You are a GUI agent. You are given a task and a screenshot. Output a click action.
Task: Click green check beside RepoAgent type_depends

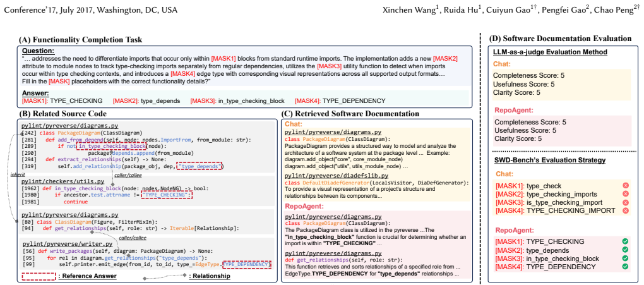625,250
